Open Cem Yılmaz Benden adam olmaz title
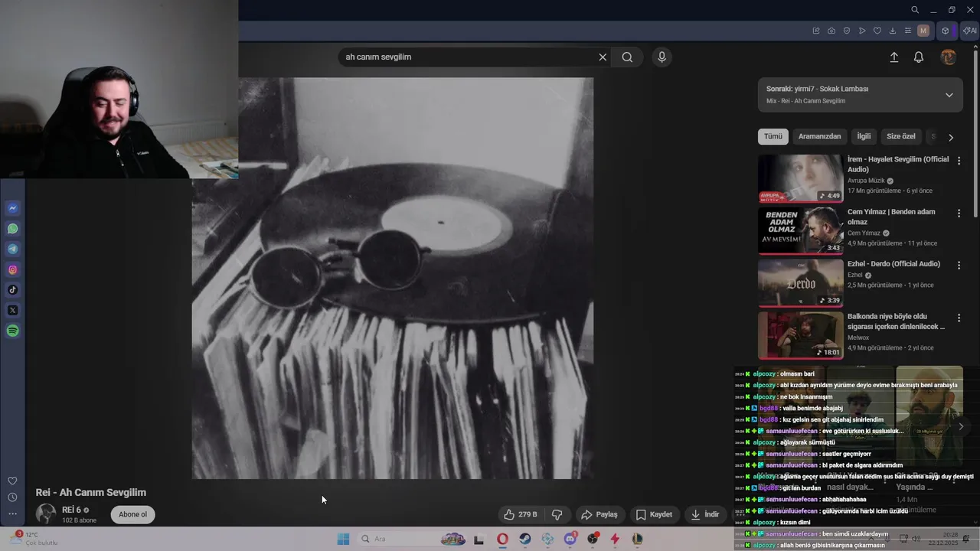Viewport: 980px width, 551px height. pos(891,217)
